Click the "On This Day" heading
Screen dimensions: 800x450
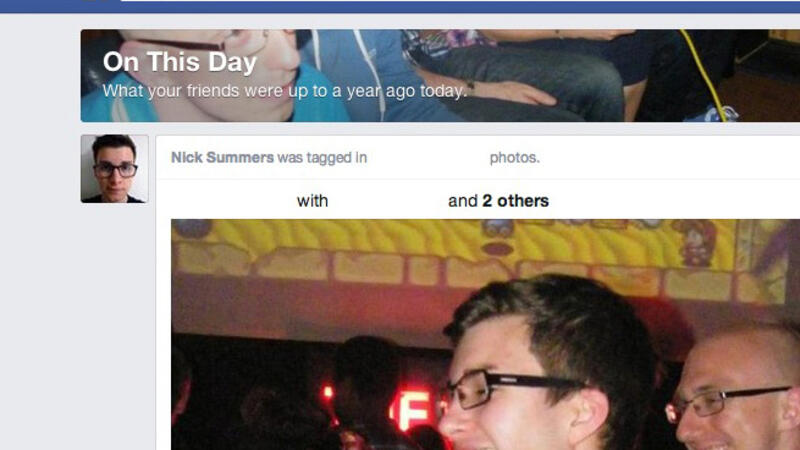tap(180, 62)
